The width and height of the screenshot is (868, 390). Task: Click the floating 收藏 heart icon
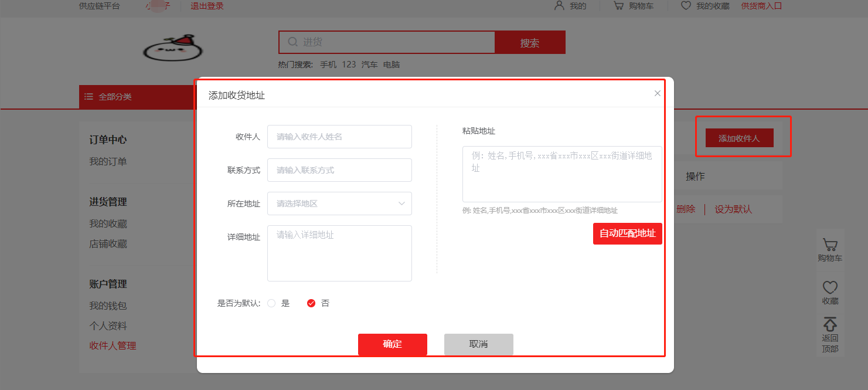point(830,287)
